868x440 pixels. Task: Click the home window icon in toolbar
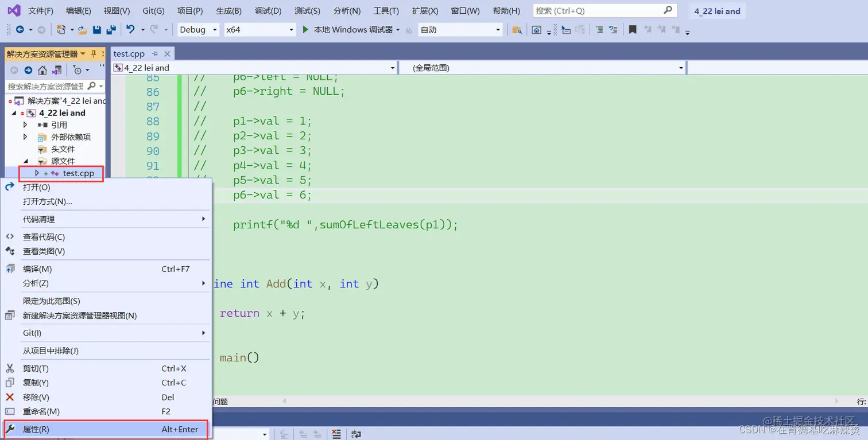point(536,30)
